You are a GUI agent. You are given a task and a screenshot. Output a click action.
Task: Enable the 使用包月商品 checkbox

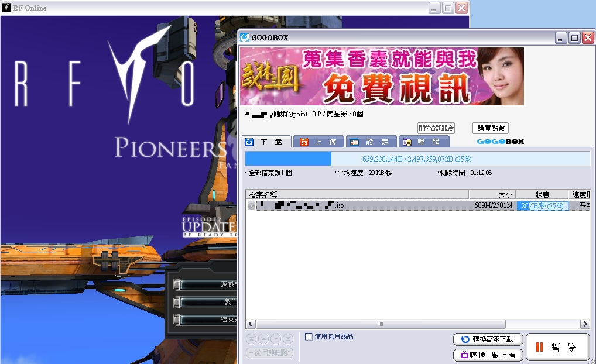[x=309, y=336]
